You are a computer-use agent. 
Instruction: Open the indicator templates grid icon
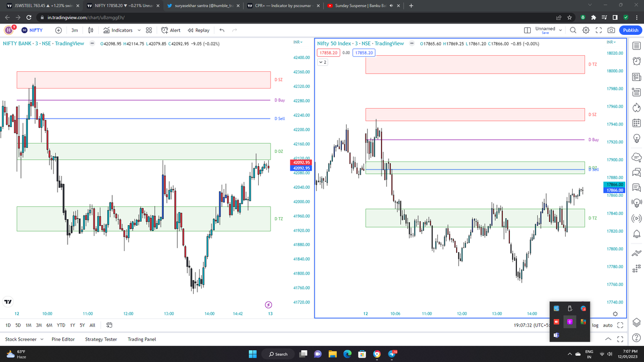tap(149, 30)
